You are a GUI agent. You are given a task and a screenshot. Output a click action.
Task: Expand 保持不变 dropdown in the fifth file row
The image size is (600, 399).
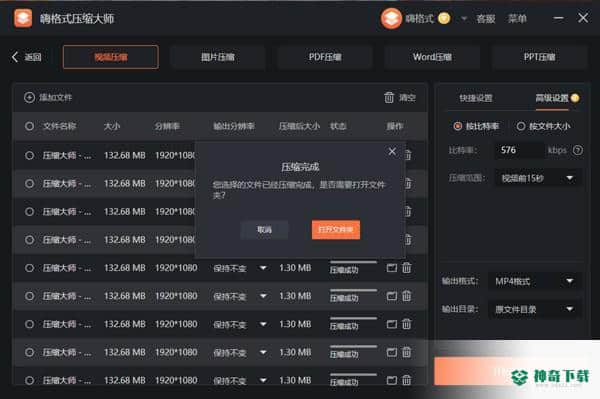pos(263,268)
